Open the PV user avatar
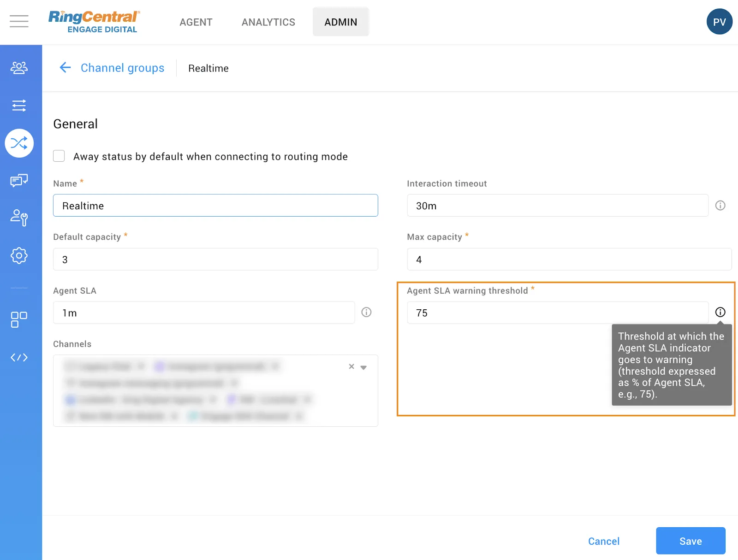Screen dimensions: 738x560 tap(719, 22)
